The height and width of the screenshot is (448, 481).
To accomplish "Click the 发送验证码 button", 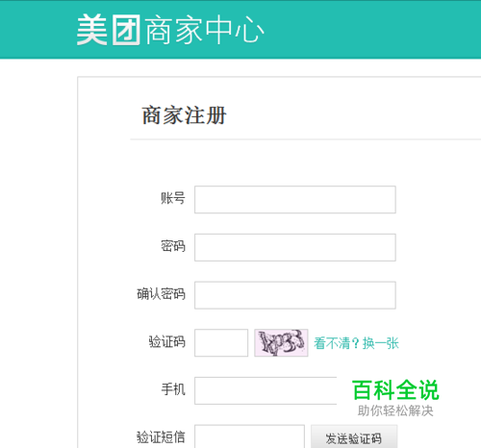I will 354,436.
